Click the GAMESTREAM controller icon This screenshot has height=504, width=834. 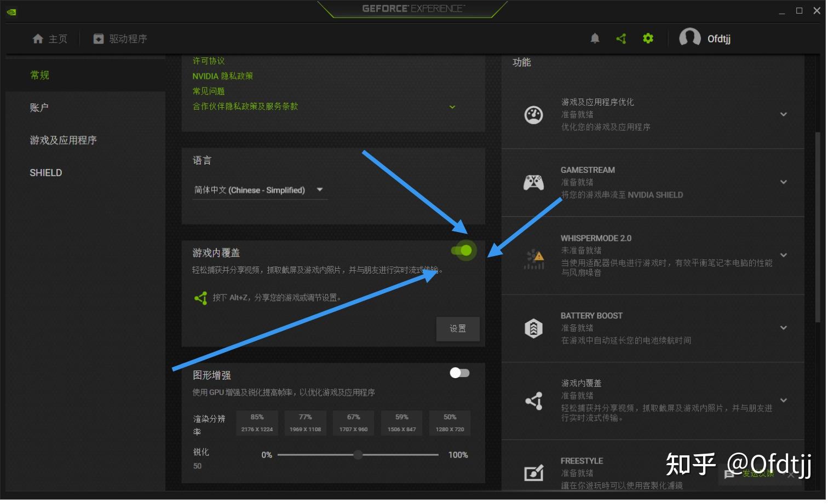click(533, 182)
